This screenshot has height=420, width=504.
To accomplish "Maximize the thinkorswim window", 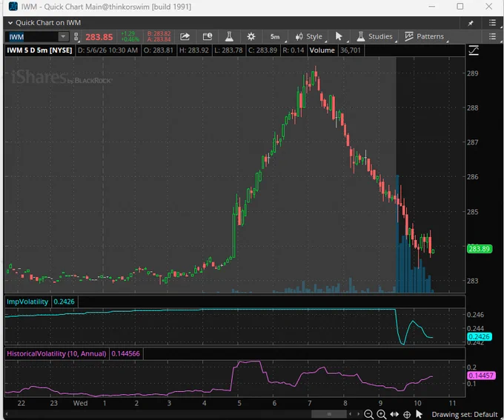I will tap(460, 7).
